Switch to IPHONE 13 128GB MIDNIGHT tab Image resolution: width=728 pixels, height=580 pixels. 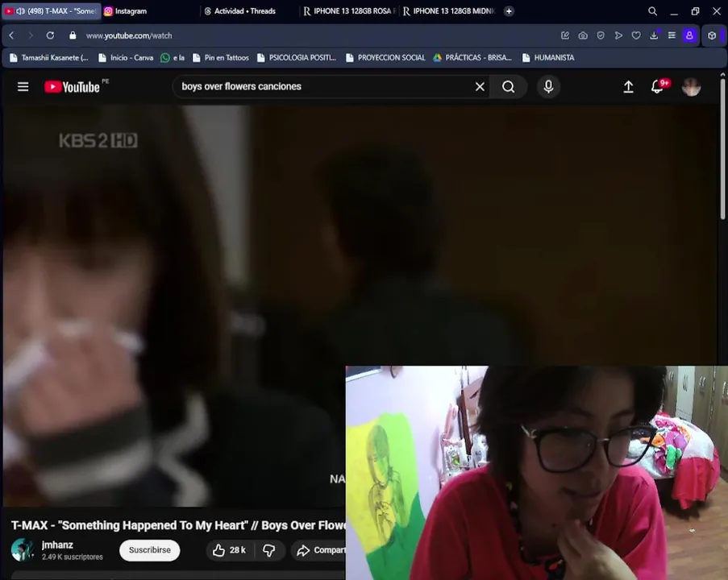(x=449, y=11)
